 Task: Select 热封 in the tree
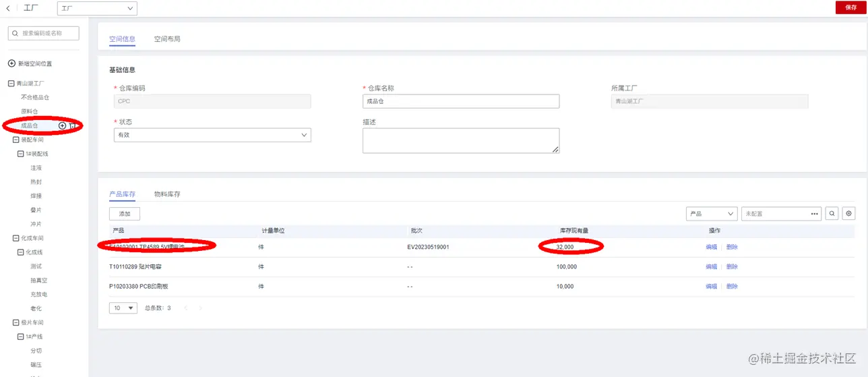[36, 182]
